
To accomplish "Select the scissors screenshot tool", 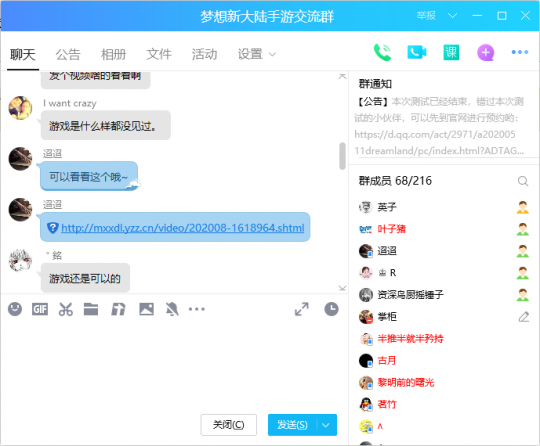I will coord(65,309).
